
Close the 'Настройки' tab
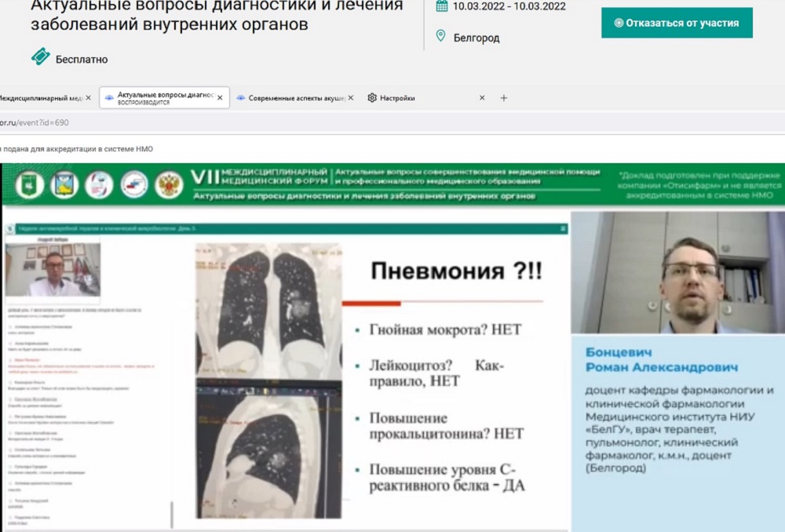[x=482, y=98]
